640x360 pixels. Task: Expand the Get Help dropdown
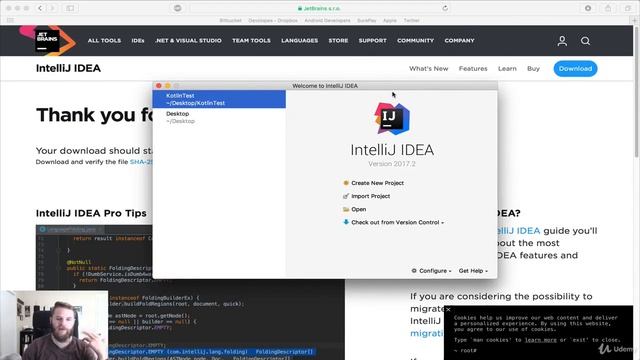coord(473,271)
